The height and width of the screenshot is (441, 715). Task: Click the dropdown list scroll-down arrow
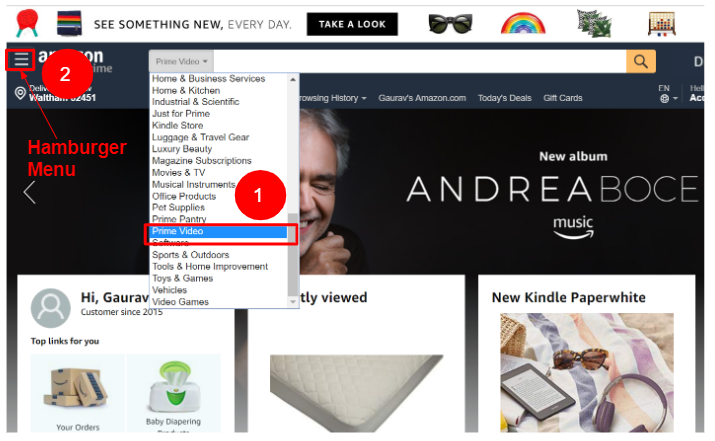293,302
